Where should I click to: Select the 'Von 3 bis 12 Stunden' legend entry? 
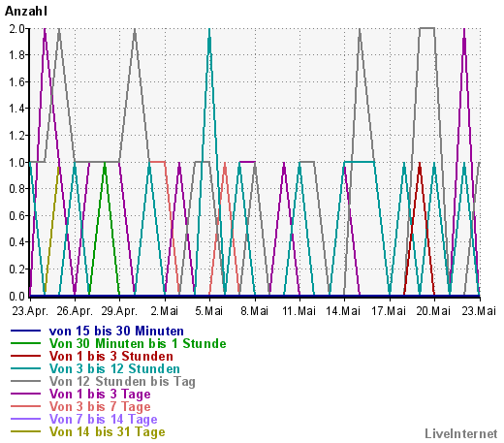click(x=114, y=368)
